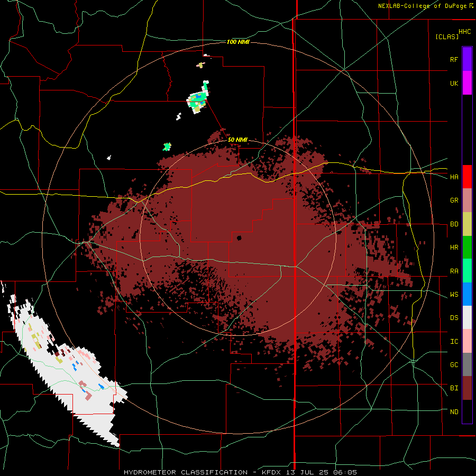Click the dark green HR legend swatch

[x=467, y=248]
